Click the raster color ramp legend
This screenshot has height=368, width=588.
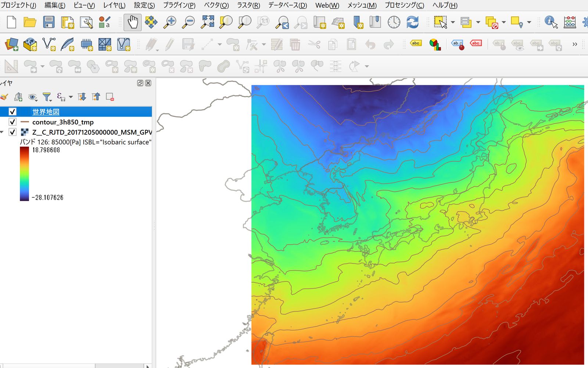[24, 174]
